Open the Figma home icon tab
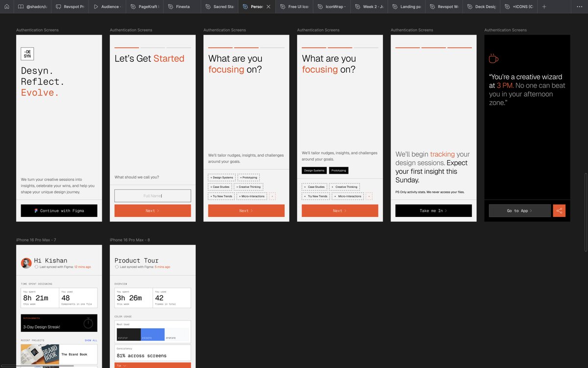588x368 pixels. click(7, 7)
